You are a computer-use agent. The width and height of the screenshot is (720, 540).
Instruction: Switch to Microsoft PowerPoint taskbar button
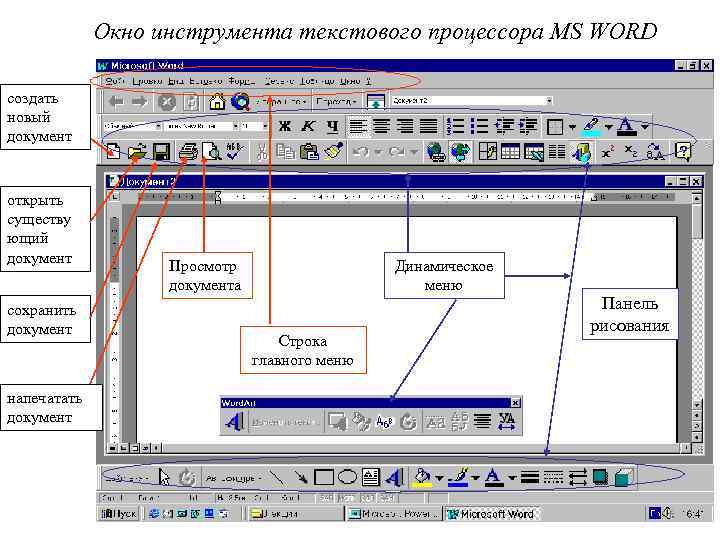[x=393, y=514]
